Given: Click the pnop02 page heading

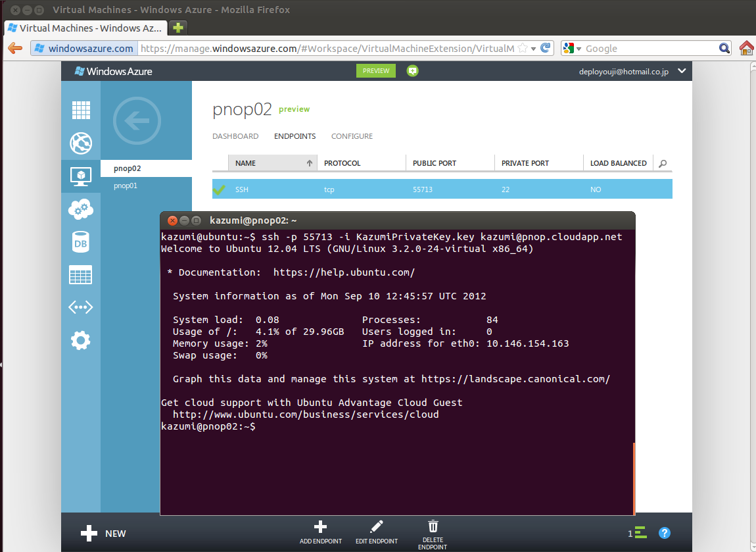Looking at the screenshot, I should [x=242, y=109].
